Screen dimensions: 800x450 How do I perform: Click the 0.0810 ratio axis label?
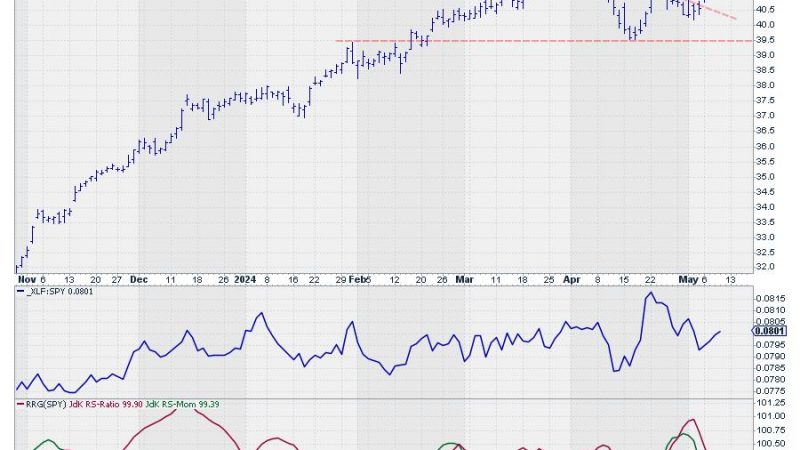(769, 310)
